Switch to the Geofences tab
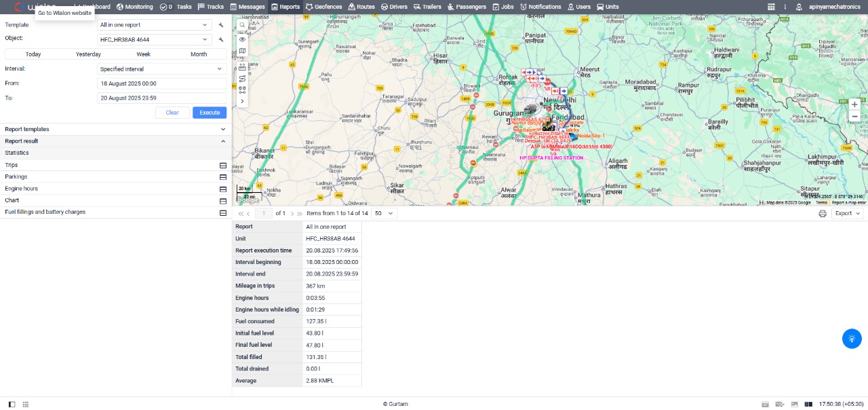The height and width of the screenshot is (410, 868). click(323, 7)
